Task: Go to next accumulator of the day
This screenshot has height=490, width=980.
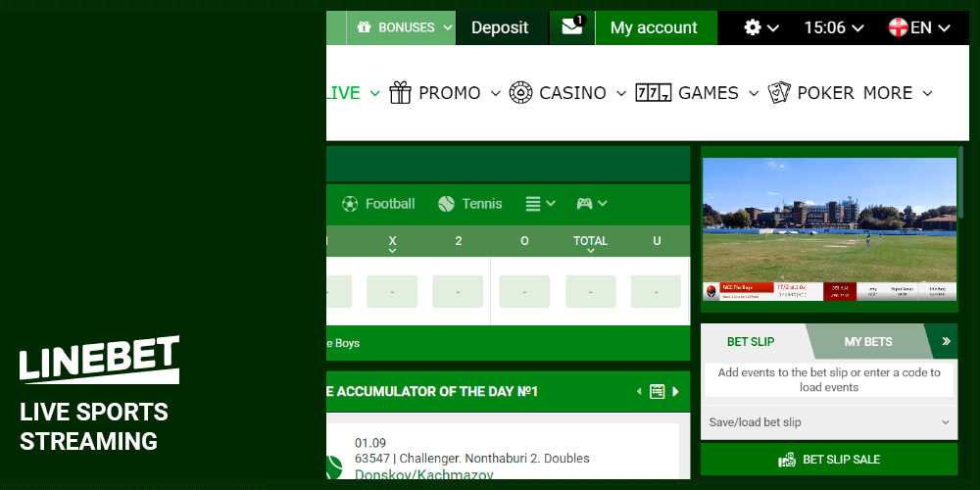Action: coord(675,392)
